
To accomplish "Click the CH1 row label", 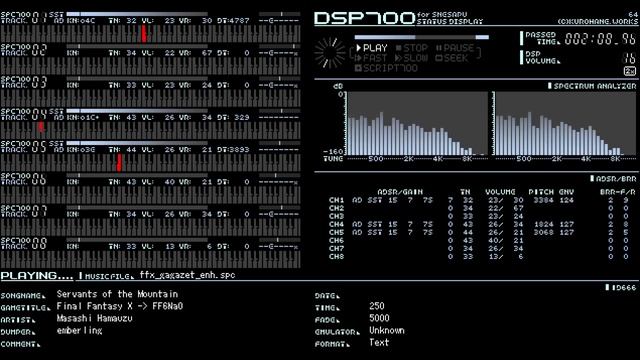I will 336,200.
